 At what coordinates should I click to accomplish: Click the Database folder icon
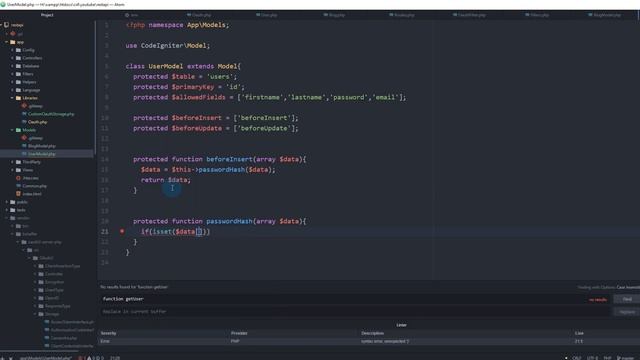point(18,66)
